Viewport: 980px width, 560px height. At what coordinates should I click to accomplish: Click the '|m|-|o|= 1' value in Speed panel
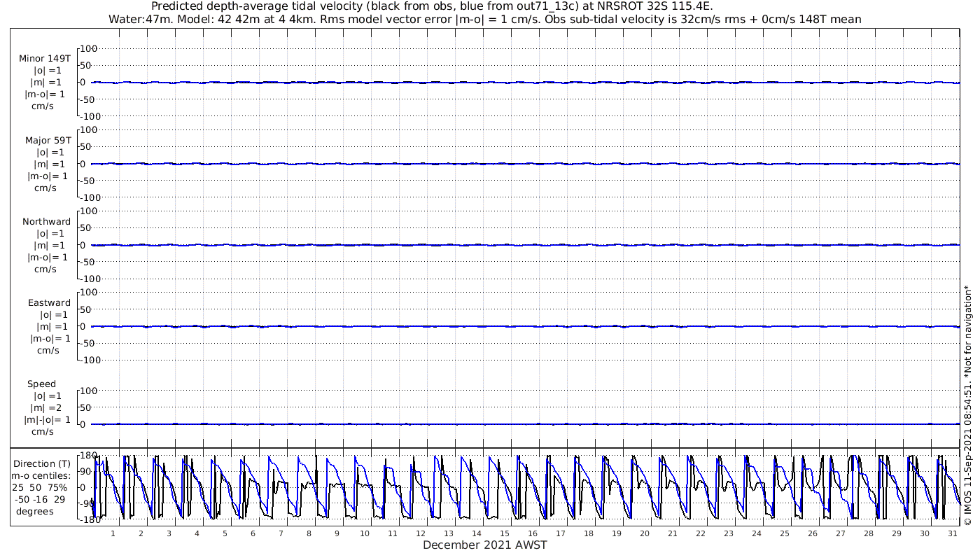[x=48, y=420]
